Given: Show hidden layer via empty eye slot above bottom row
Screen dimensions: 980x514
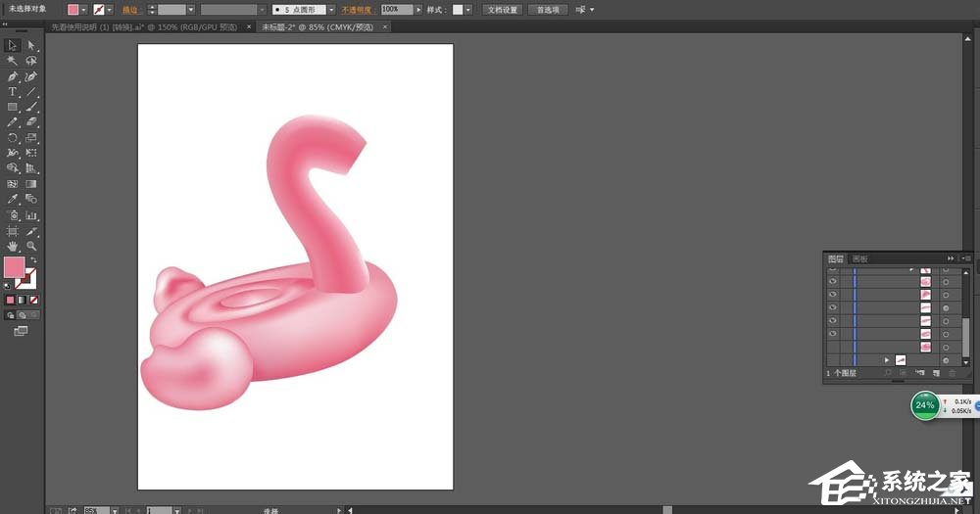Looking at the screenshot, I should tap(833, 347).
